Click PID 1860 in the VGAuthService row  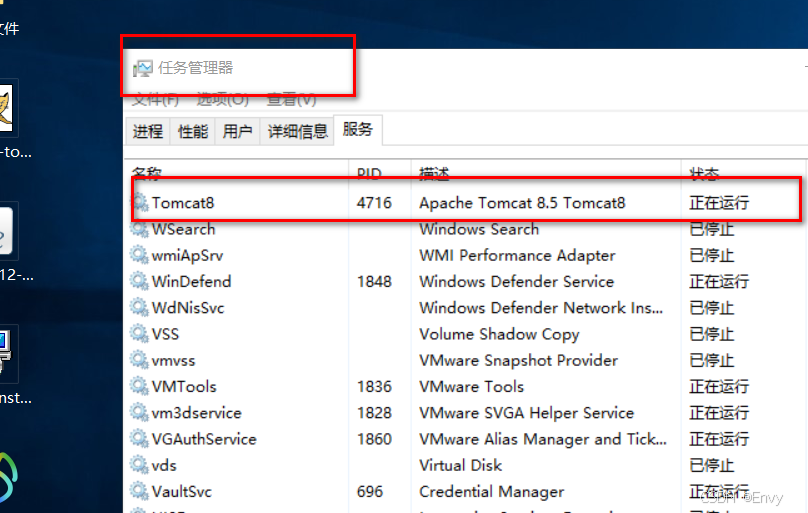[x=374, y=439]
